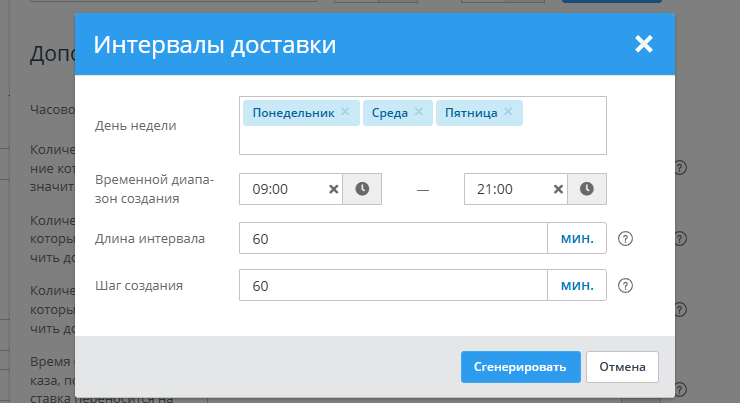Cancel with the Отмена button

[622, 367]
